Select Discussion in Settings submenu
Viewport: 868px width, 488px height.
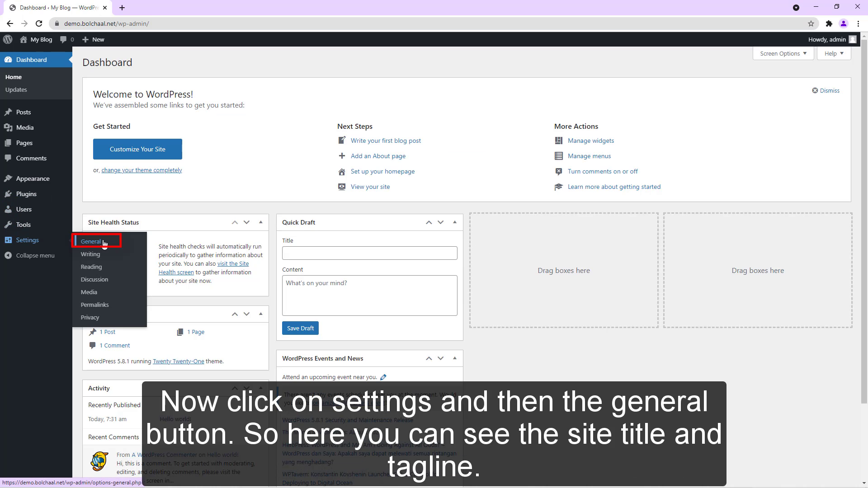(94, 279)
